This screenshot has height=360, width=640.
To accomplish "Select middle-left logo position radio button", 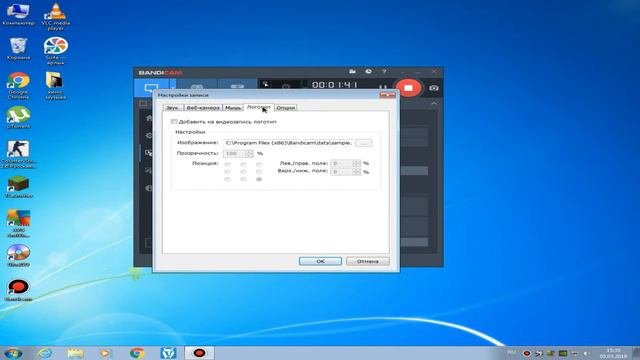I will click(228, 171).
